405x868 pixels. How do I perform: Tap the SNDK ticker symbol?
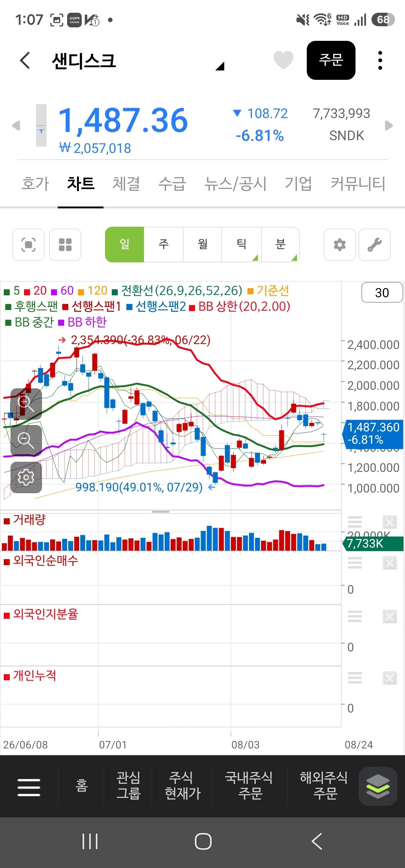pyautogui.click(x=346, y=136)
